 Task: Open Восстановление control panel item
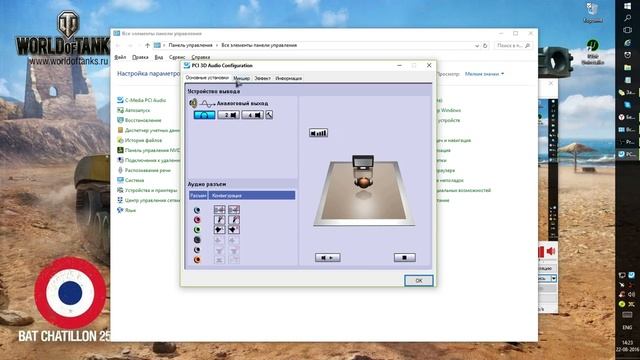[x=143, y=120]
